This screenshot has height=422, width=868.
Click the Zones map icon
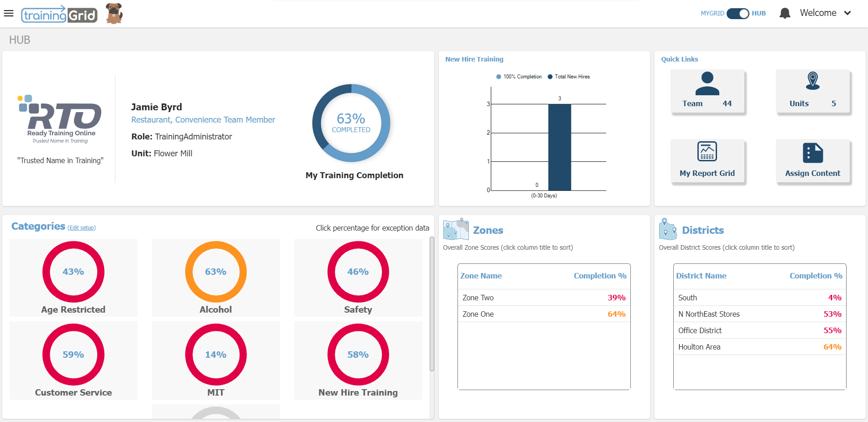click(x=457, y=229)
